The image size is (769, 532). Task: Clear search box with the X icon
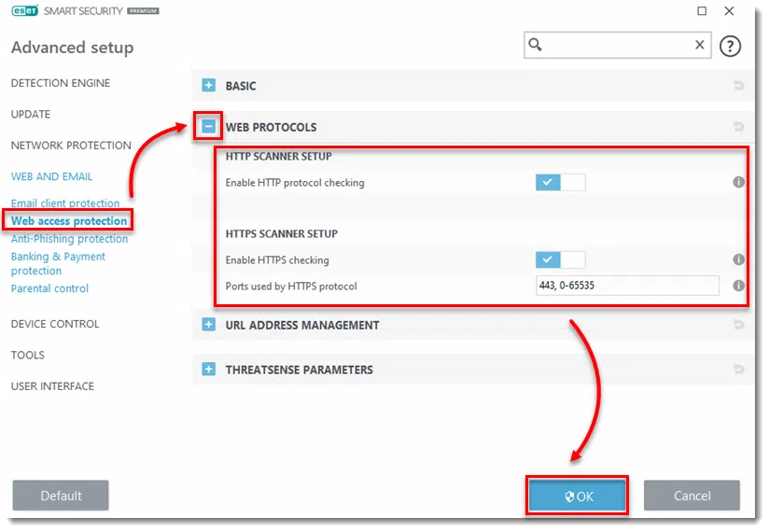[700, 45]
